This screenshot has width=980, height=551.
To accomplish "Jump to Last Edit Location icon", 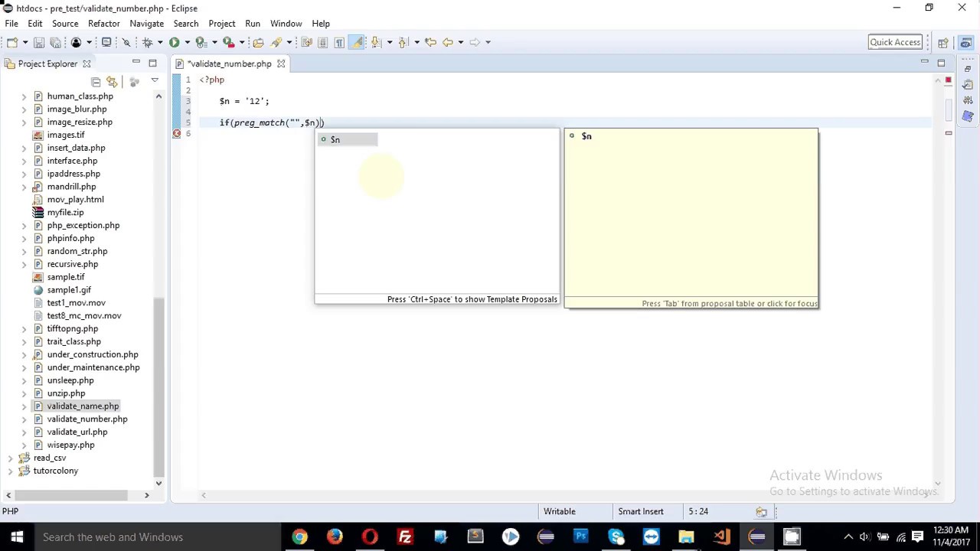I will click(430, 42).
